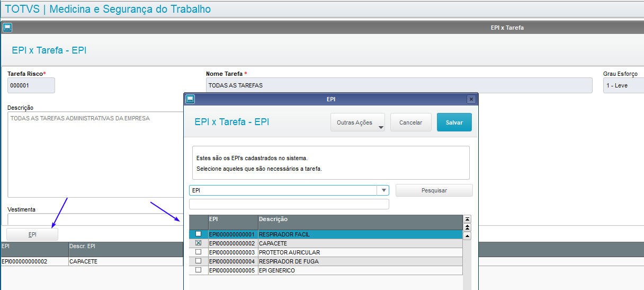
Task: Check the EPI GENERICO checkbox
Action: [x=199, y=270]
